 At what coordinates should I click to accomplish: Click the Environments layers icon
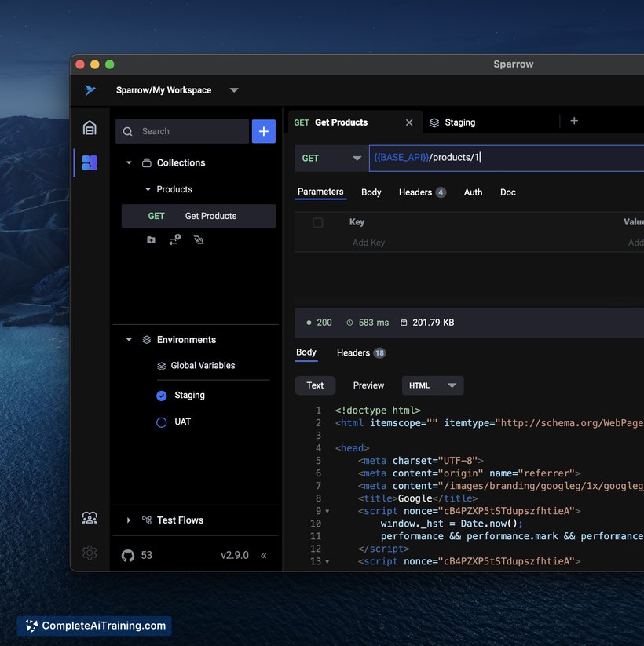[x=147, y=340]
